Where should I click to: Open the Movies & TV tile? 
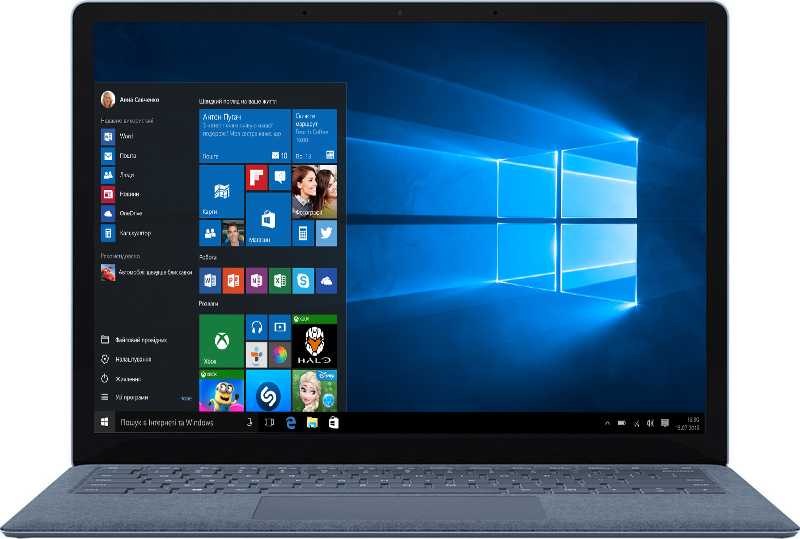click(280, 327)
